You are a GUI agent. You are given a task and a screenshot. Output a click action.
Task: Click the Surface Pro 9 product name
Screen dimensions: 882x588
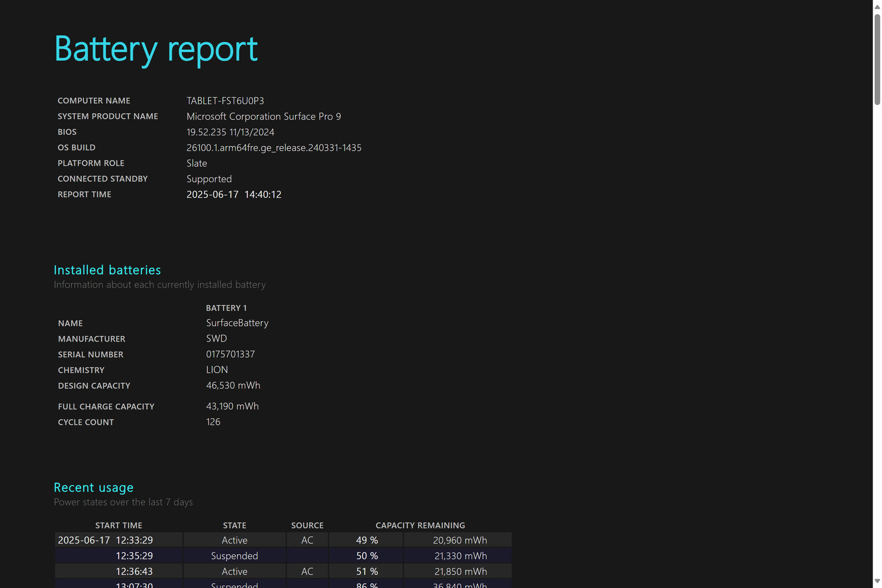point(263,116)
